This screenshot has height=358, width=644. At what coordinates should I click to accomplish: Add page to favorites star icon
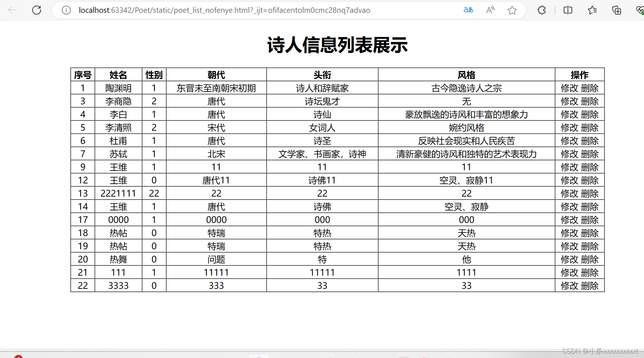pos(512,10)
